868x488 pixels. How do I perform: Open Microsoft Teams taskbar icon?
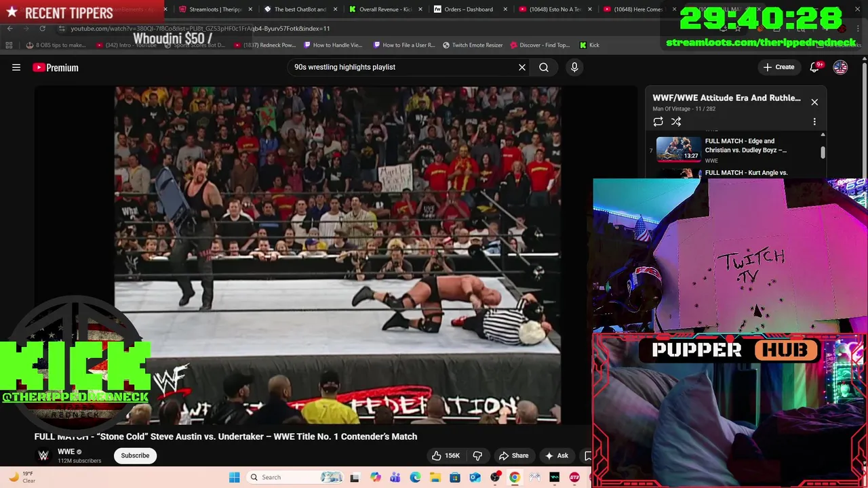pos(395,477)
